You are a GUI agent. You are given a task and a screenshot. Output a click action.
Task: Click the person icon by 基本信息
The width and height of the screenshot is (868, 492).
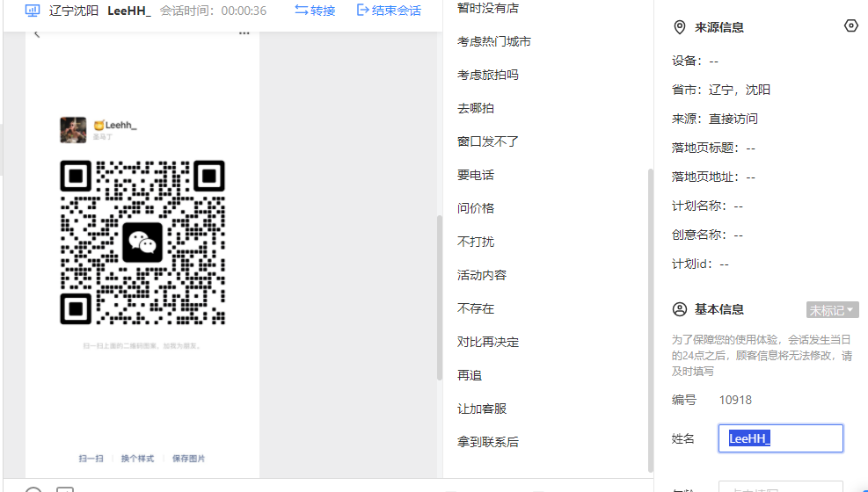(679, 309)
